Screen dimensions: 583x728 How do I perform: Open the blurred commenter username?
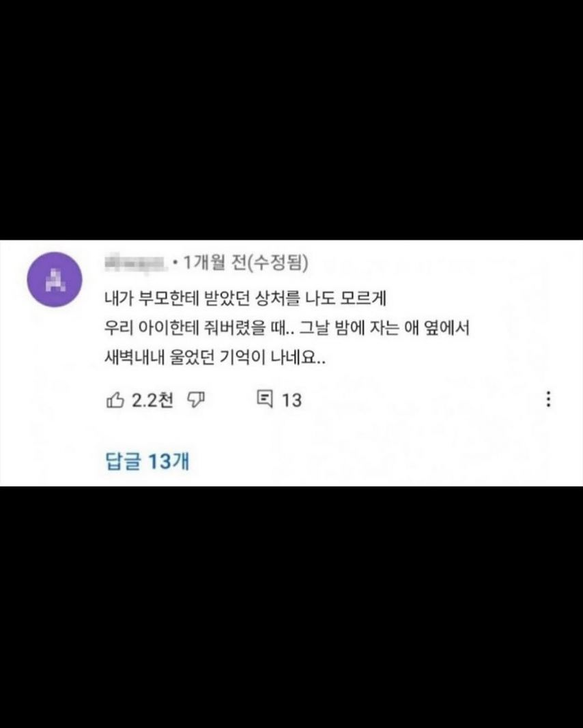point(136,263)
